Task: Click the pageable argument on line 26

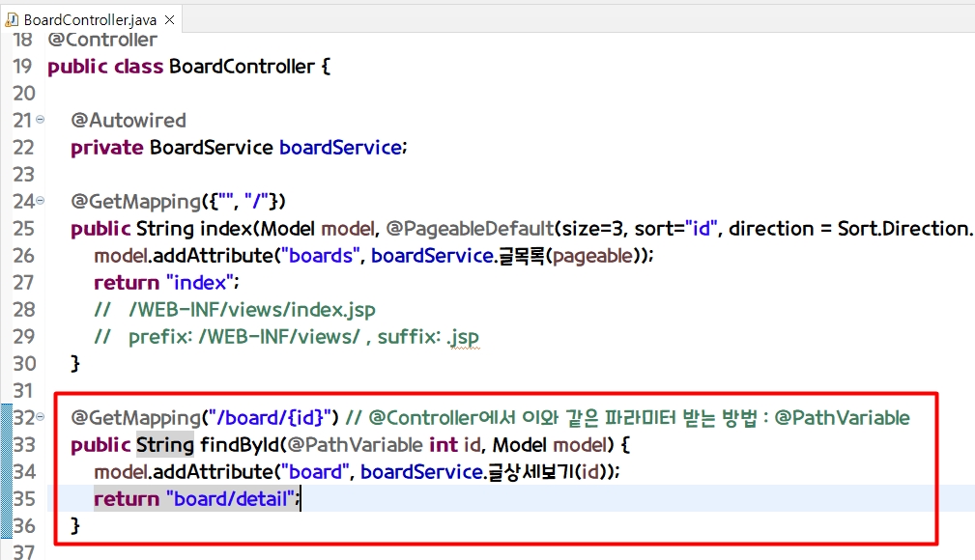Action: [592, 256]
